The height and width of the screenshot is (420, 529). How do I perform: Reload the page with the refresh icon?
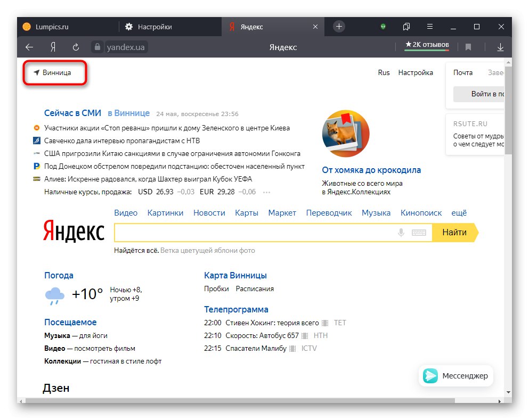click(x=76, y=47)
